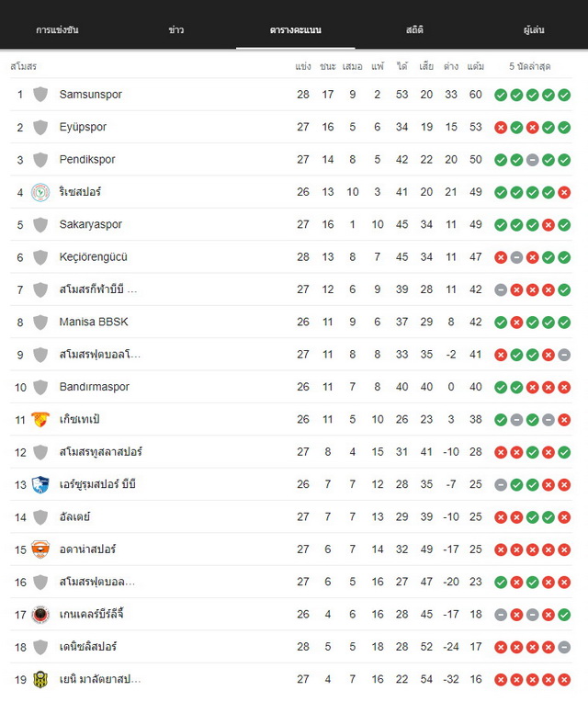Select the ผู้เล่น tab
The height and width of the screenshot is (702, 588).
[x=534, y=30]
